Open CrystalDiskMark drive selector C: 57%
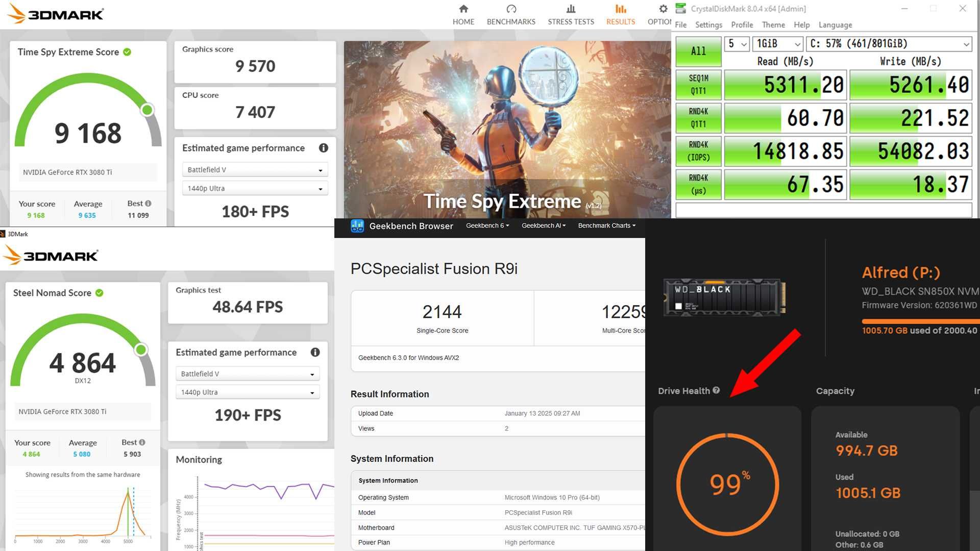Viewport: 980px width, 551px height. 889,44
